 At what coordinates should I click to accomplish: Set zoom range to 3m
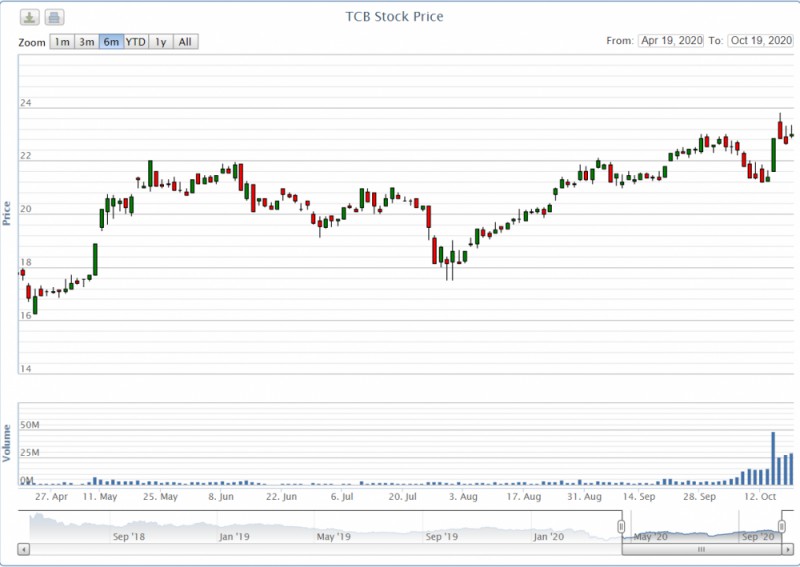[87, 42]
